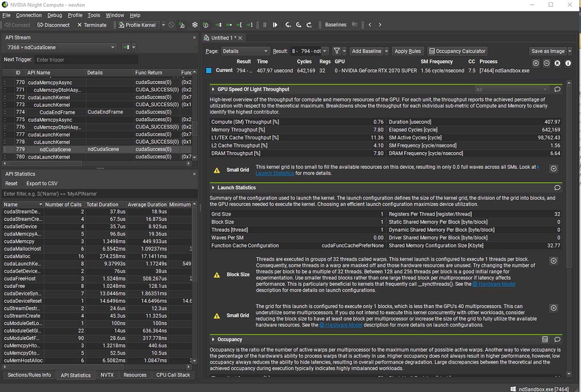Open the Page Details dropdown
581x392 pixels.
pyautogui.click(x=245, y=51)
